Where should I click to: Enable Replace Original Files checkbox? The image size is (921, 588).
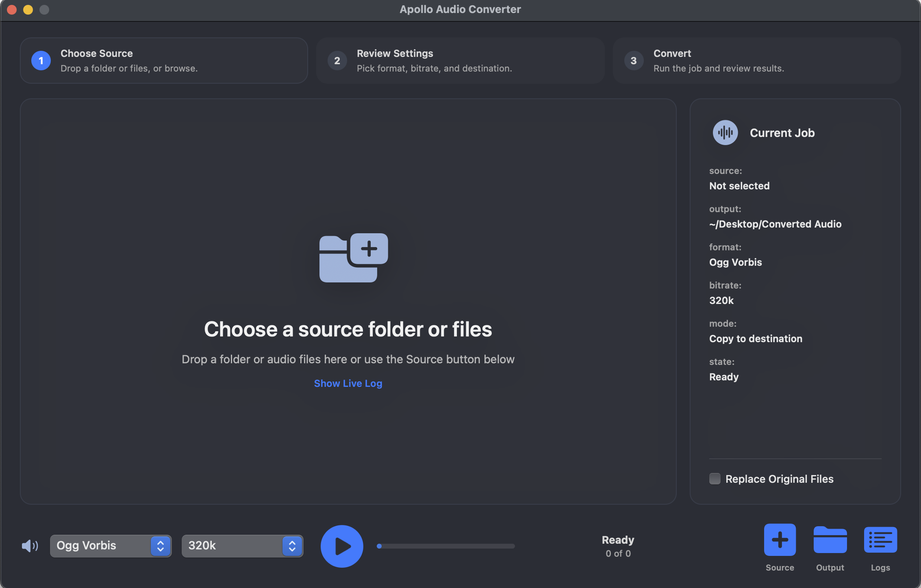coord(715,479)
